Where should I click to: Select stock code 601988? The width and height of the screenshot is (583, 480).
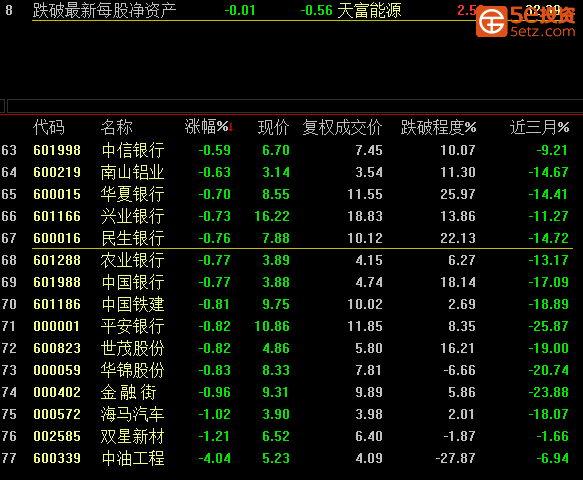coord(57,282)
